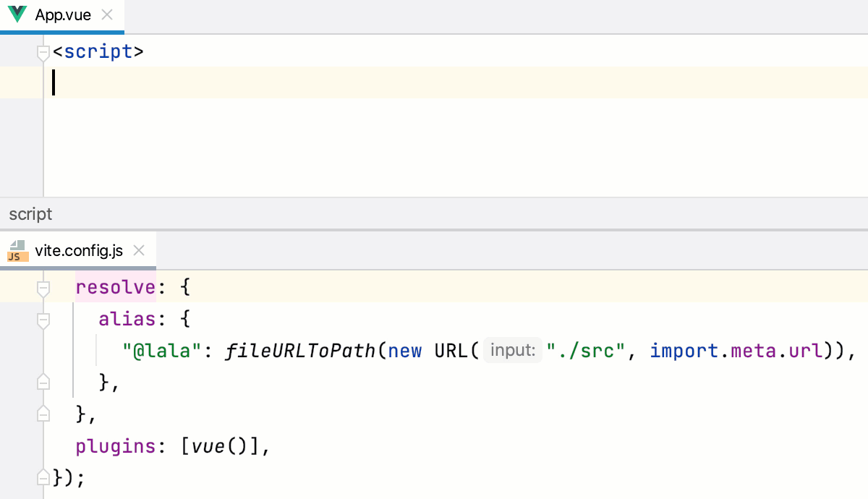Click the Vue logo on the App.vue tab
This screenshot has height=499, width=868.
tap(16, 14)
